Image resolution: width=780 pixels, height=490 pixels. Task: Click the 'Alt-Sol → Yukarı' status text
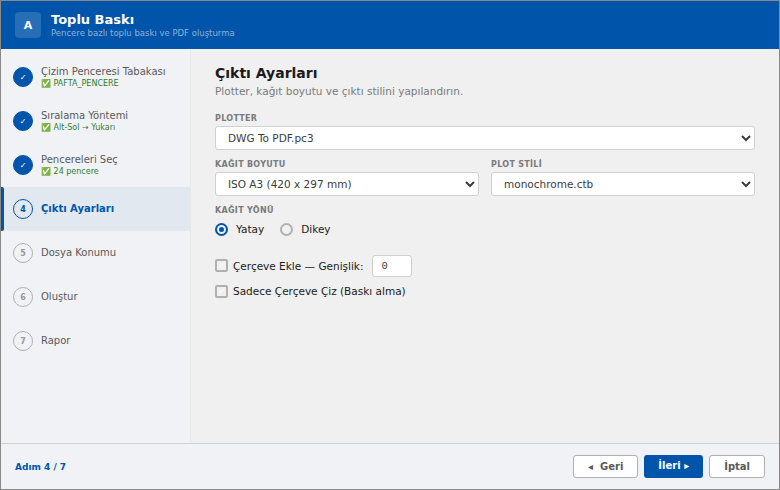(84, 127)
